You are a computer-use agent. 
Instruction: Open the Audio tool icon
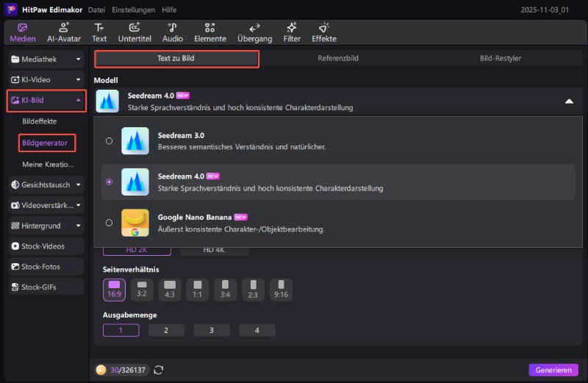pyautogui.click(x=173, y=32)
